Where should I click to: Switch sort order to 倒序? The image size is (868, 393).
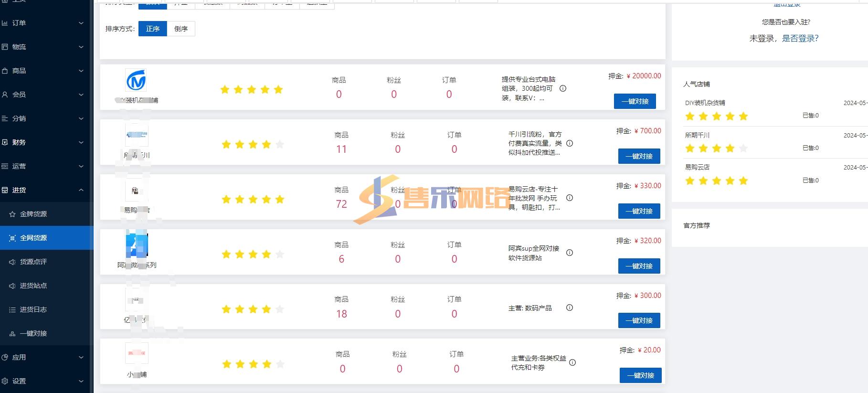click(x=181, y=29)
